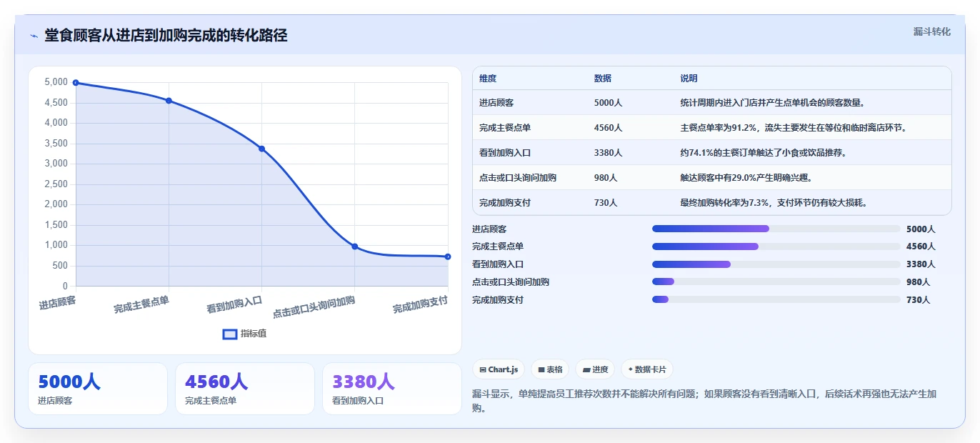The height and width of the screenshot is (443, 980).
Task: Click the 进店顾客 progress bar
Action: tap(776, 229)
